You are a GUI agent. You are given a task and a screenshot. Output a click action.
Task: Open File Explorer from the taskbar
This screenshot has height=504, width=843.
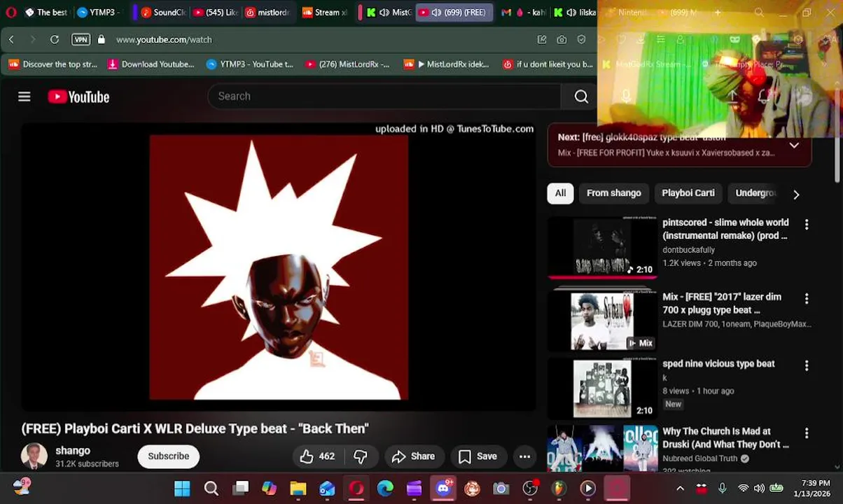click(x=298, y=488)
